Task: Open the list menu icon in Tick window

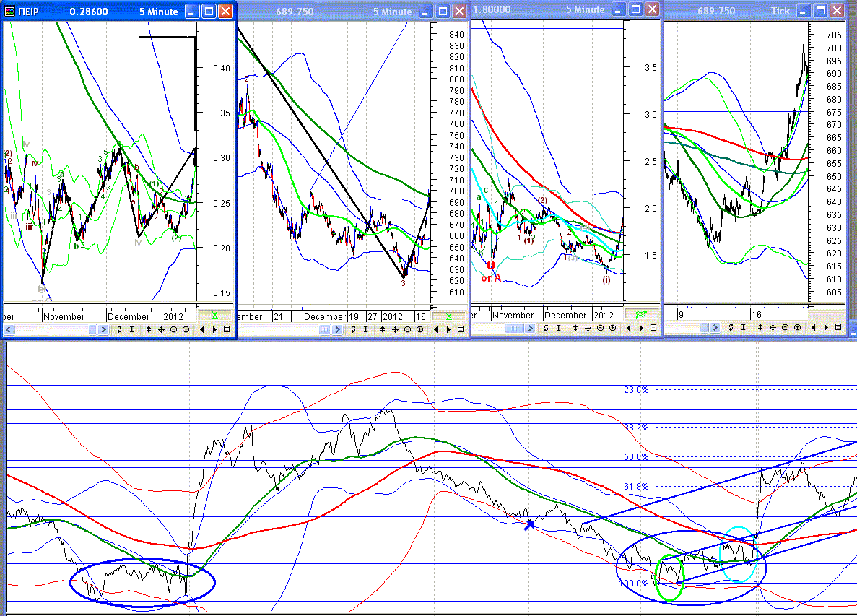Action: (838, 327)
